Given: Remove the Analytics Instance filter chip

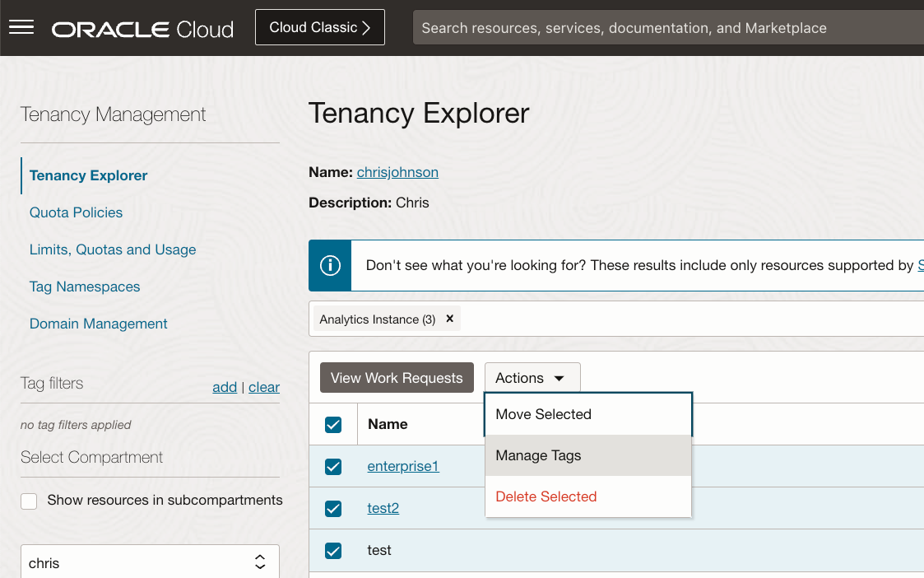Looking at the screenshot, I should click(449, 319).
